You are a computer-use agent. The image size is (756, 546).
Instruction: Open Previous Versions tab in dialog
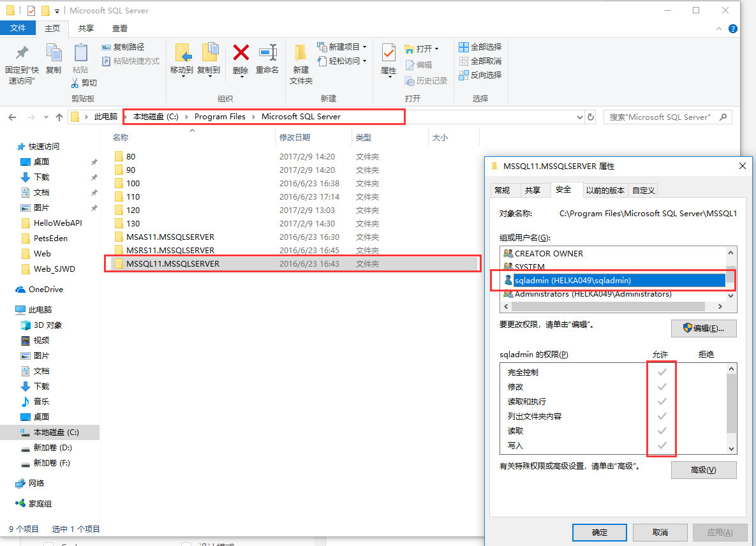605,190
